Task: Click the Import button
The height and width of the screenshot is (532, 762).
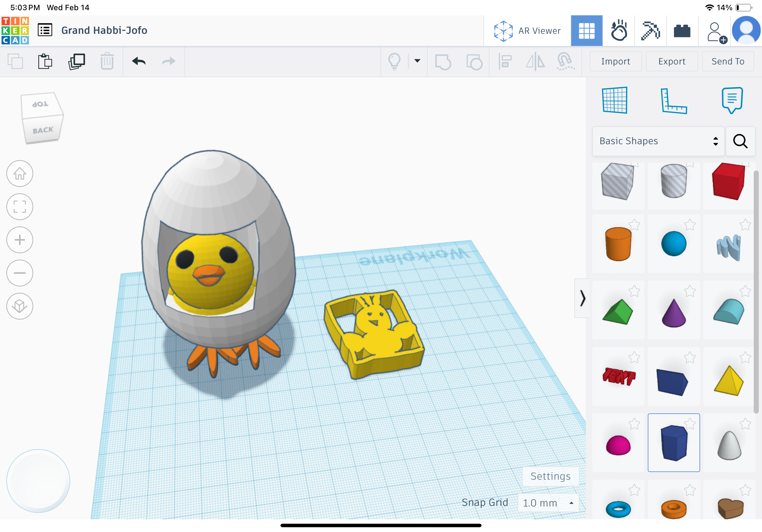Action: tap(615, 61)
